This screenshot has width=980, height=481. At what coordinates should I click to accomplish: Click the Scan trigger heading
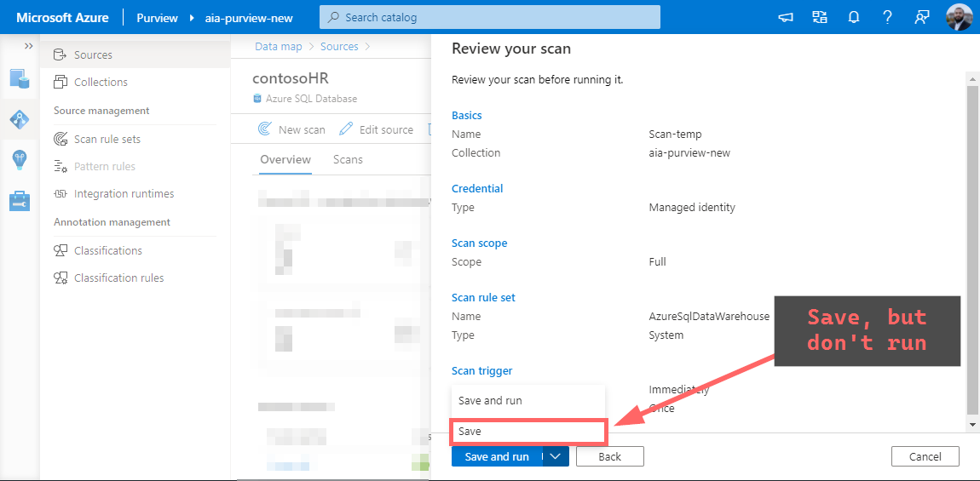[481, 370]
